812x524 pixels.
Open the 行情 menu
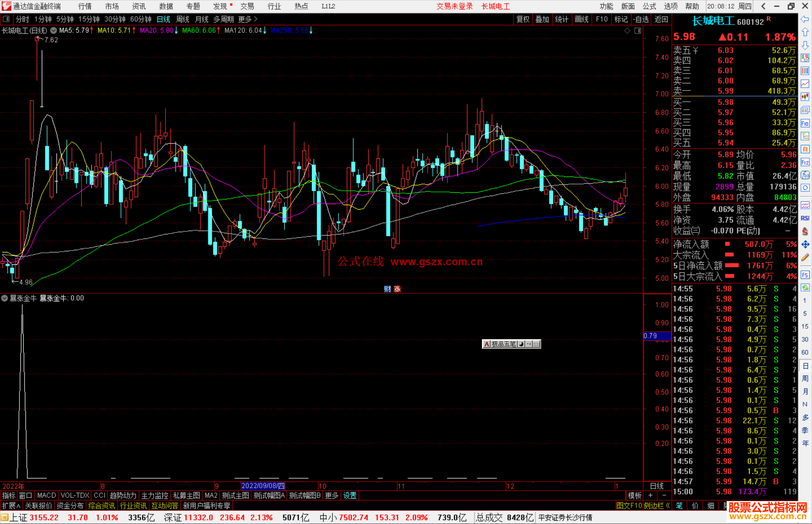[x=85, y=6]
